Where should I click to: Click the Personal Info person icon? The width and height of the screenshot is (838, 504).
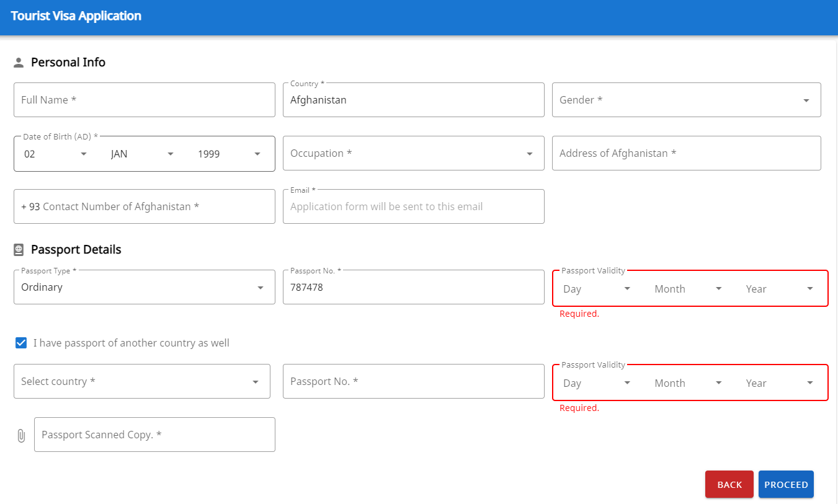[x=19, y=63]
